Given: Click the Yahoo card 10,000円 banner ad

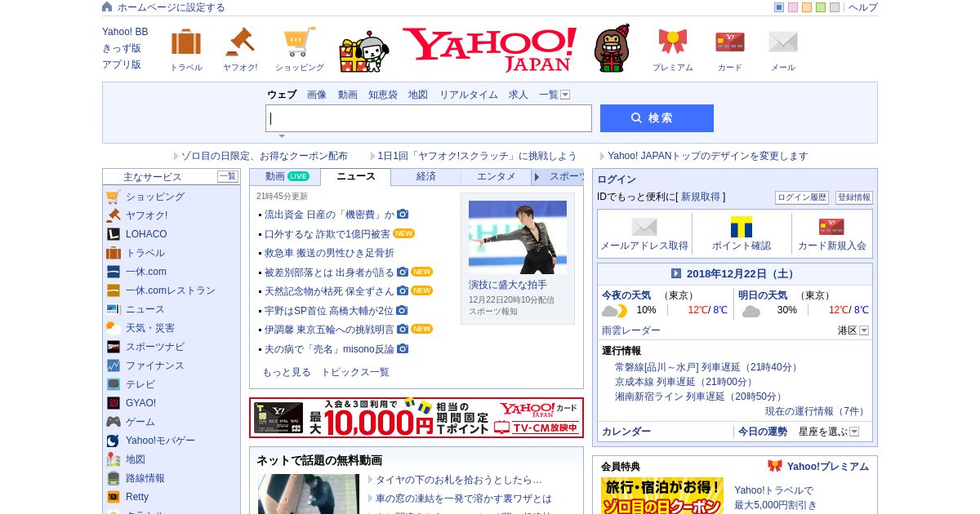Looking at the screenshot, I should tap(416, 418).
